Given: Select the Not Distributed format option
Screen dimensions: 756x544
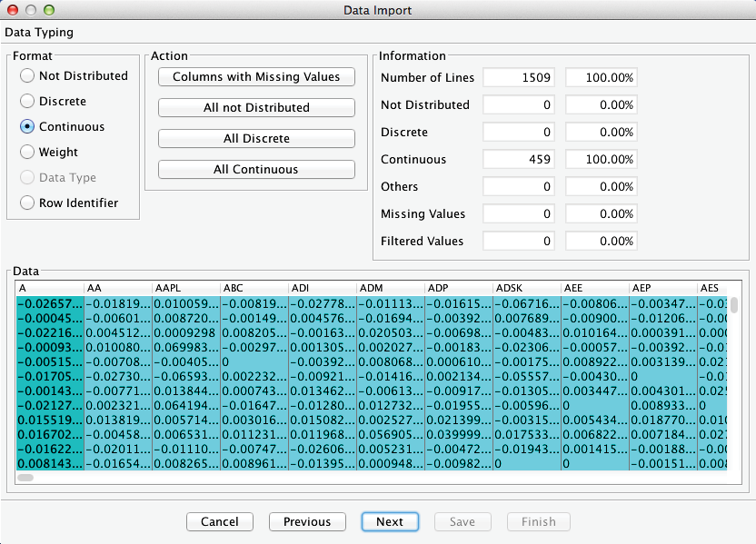Looking at the screenshot, I should pyautogui.click(x=28, y=76).
